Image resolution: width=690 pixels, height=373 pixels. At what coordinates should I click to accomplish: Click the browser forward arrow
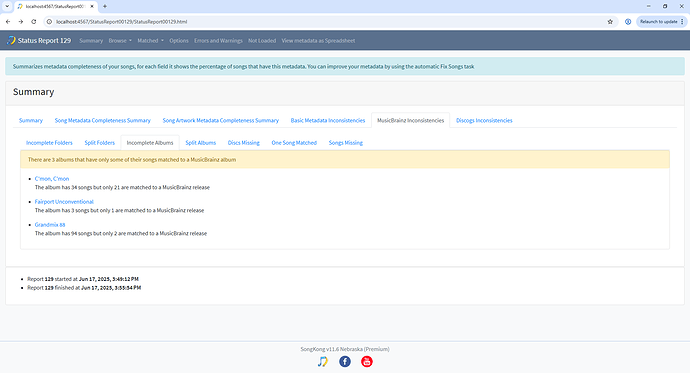(21, 22)
